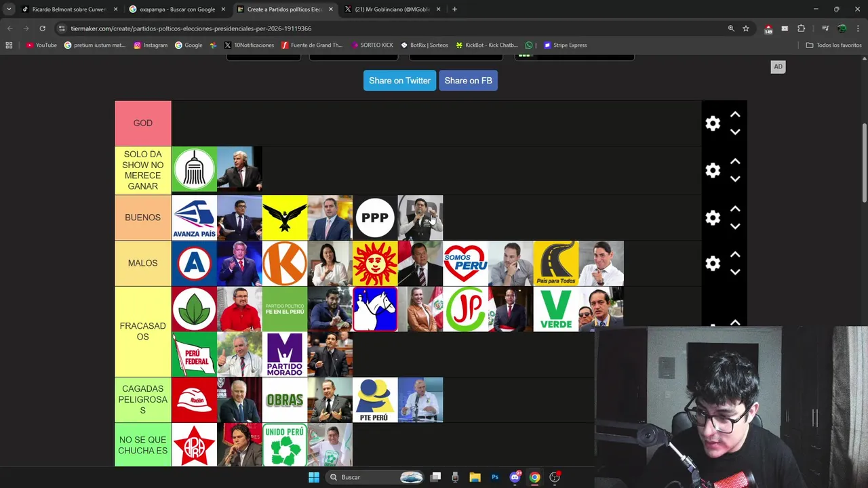Select the País para Todos road logo
Image resolution: width=868 pixels, height=488 pixels.
pos(556,263)
